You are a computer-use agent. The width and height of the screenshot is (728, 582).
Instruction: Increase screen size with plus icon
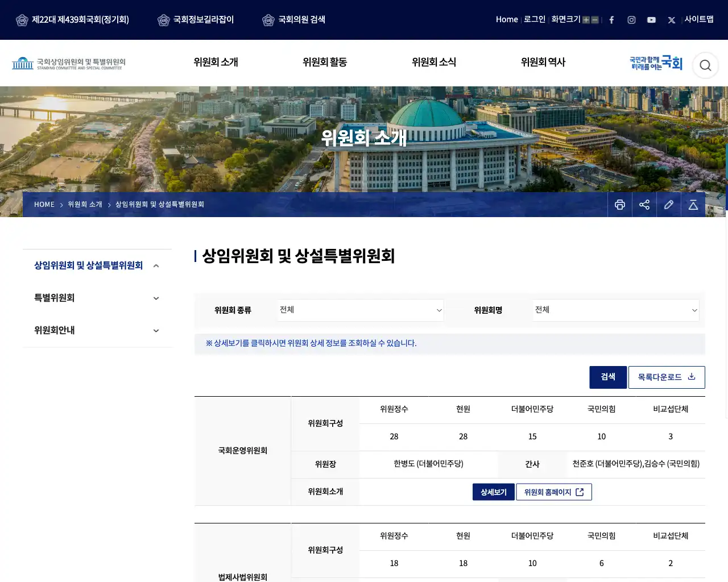pos(586,20)
